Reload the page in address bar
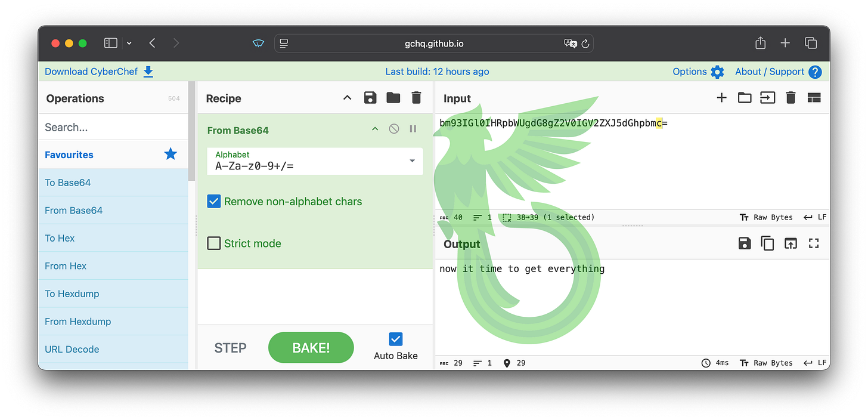Image resolution: width=868 pixels, height=420 pixels. pyautogui.click(x=585, y=44)
